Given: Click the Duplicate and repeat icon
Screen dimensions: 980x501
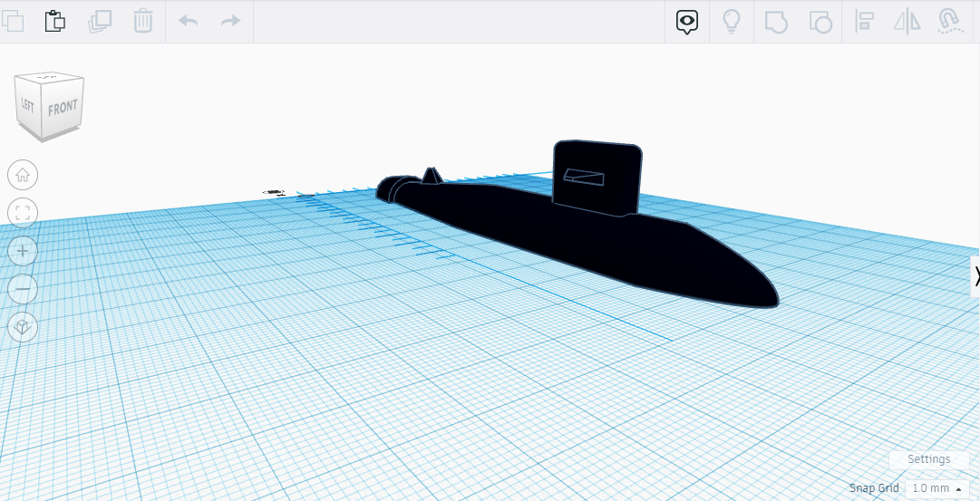Looking at the screenshot, I should [100, 21].
